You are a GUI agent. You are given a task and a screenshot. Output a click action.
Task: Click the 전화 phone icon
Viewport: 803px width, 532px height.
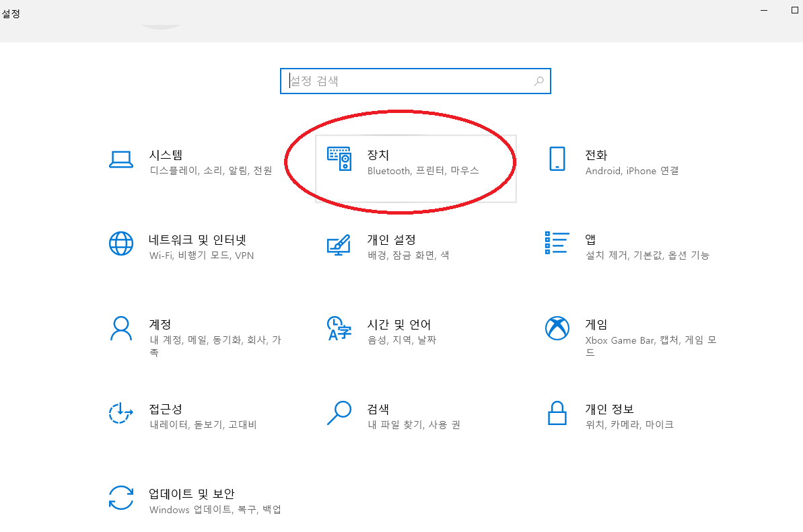[x=557, y=159]
